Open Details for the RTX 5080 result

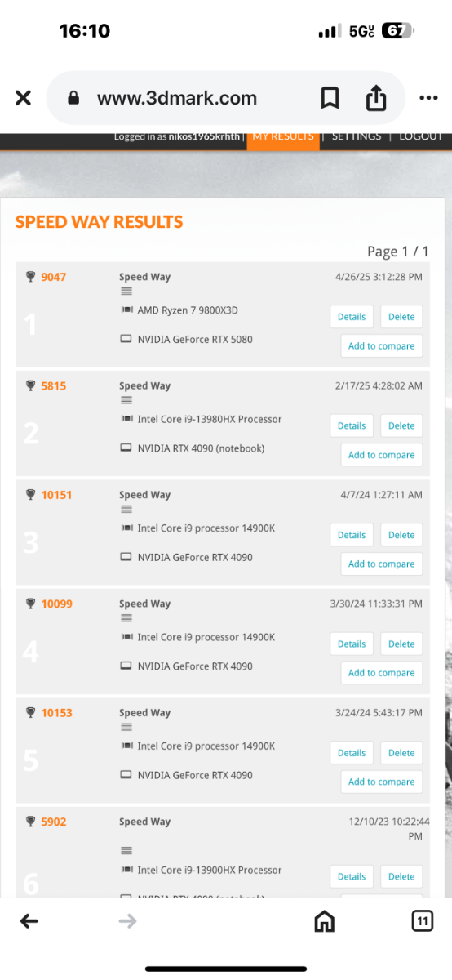coord(352,317)
